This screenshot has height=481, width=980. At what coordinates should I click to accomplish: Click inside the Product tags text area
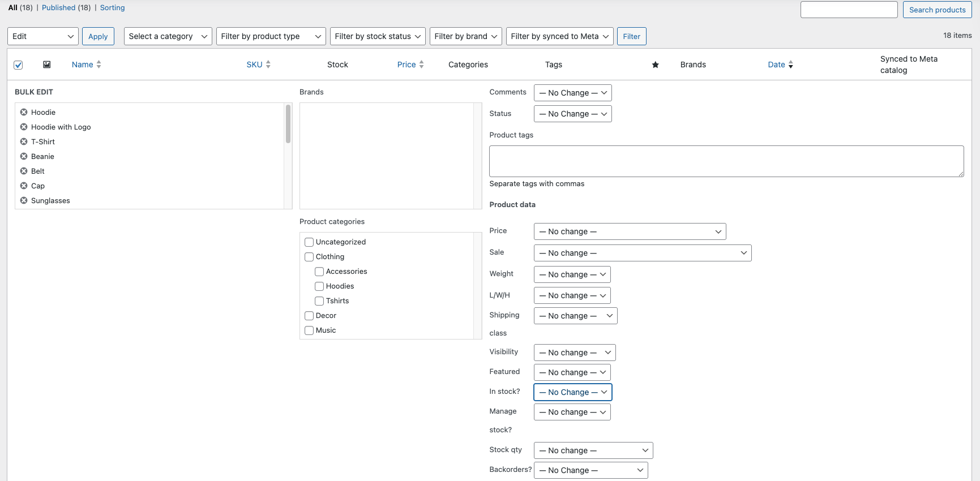[726, 161]
